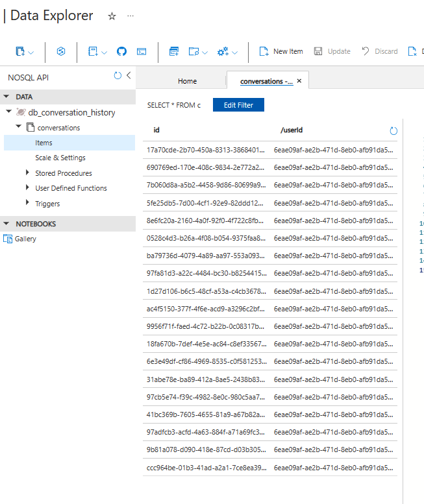Collapse the conversations container node

point(19,126)
